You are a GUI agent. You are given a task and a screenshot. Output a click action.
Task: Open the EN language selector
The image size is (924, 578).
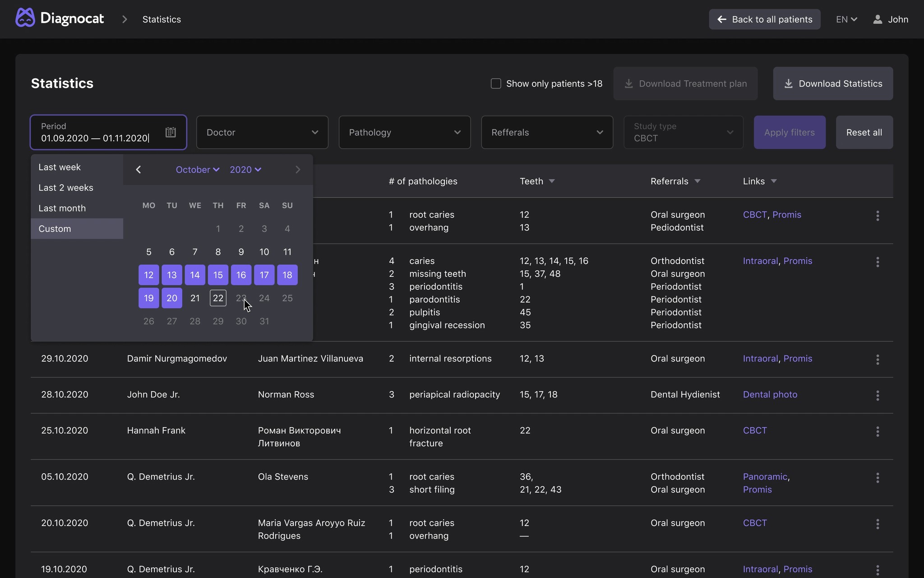(x=846, y=19)
